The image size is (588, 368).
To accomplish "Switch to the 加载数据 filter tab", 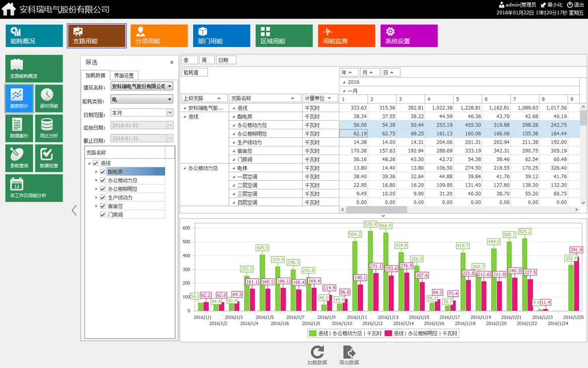I will coord(95,76).
